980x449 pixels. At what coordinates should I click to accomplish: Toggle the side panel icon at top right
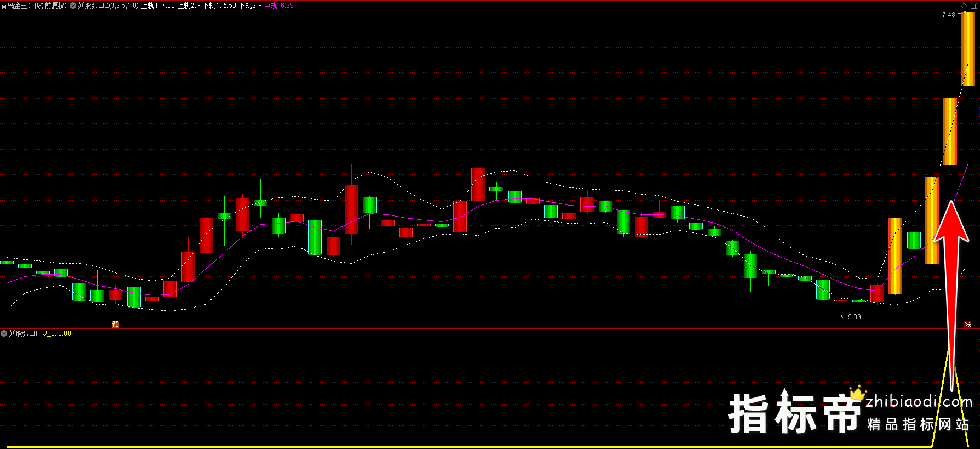point(974,5)
